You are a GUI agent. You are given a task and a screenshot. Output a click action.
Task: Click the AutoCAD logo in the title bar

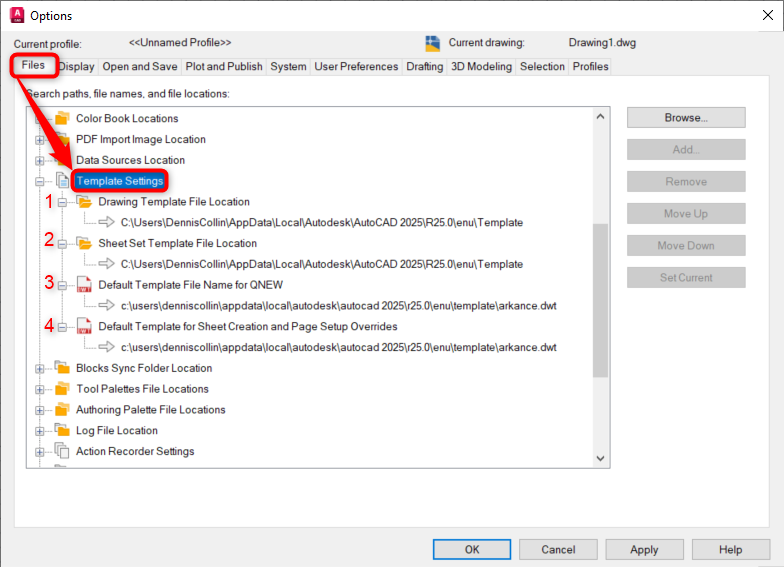pos(17,16)
